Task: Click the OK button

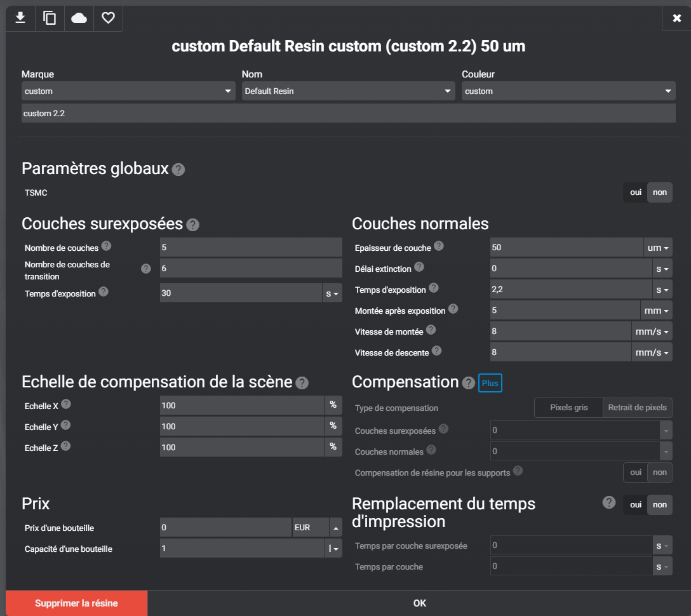Action: (419, 603)
